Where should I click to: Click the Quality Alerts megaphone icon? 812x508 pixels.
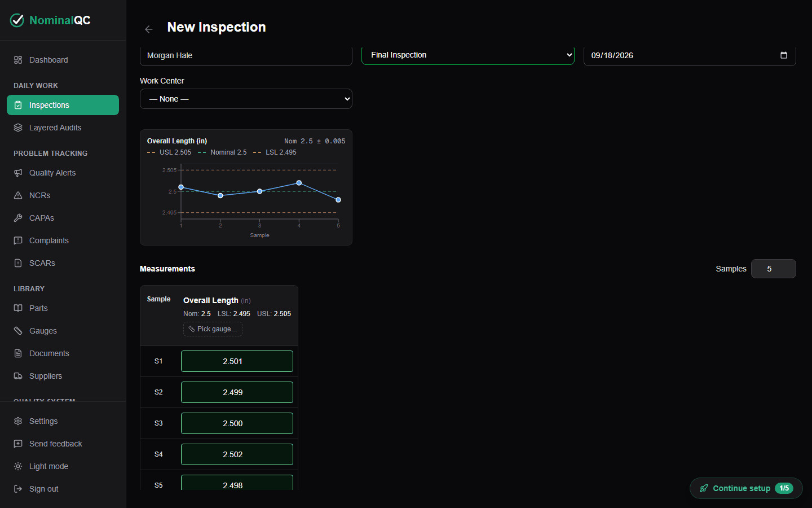(x=18, y=173)
